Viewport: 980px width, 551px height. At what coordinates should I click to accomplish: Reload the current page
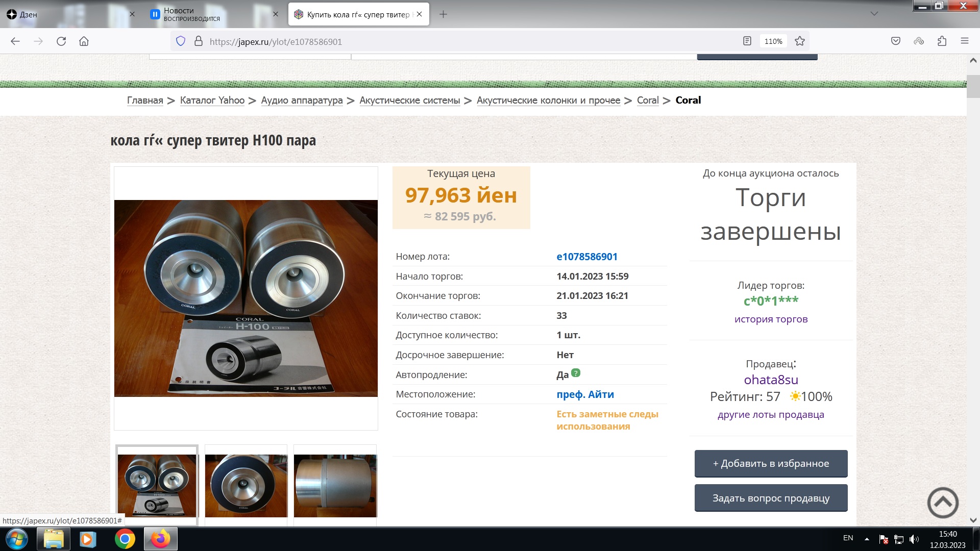[x=61, y=41]
